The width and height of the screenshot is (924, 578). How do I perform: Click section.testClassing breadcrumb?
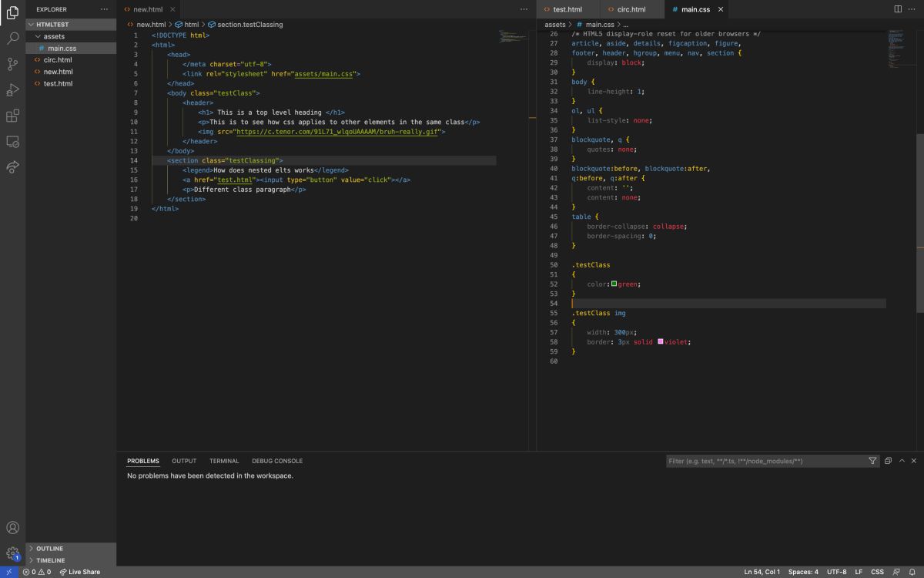click(245, 25)
